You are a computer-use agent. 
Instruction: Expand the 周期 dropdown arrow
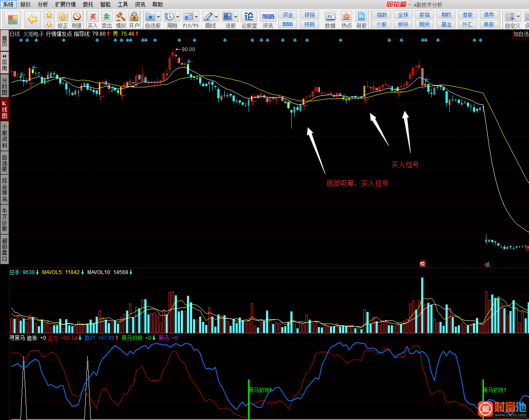(x=177, y=17)
